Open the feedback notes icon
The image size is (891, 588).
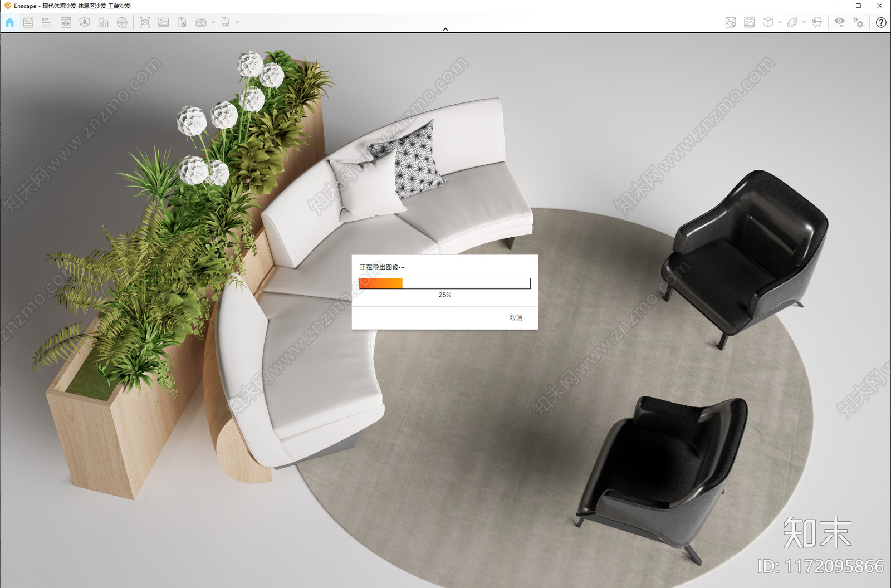click(x=28, y=22)
